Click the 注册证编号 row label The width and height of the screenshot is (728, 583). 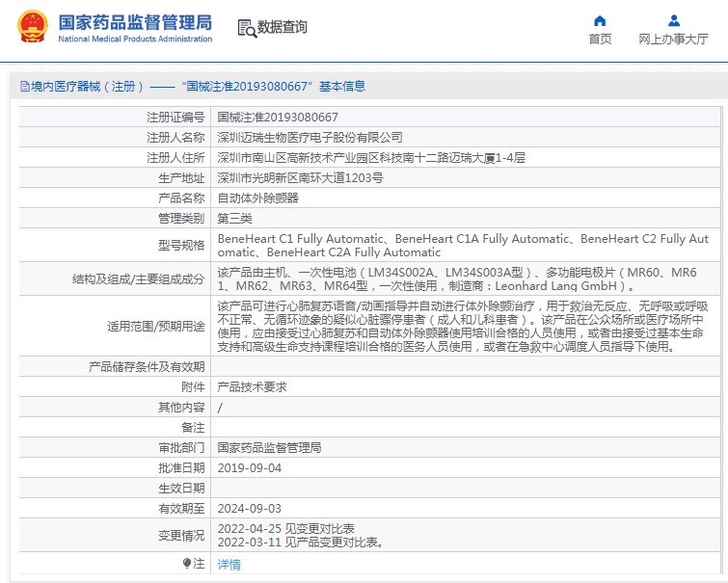[x=175, y=118]
